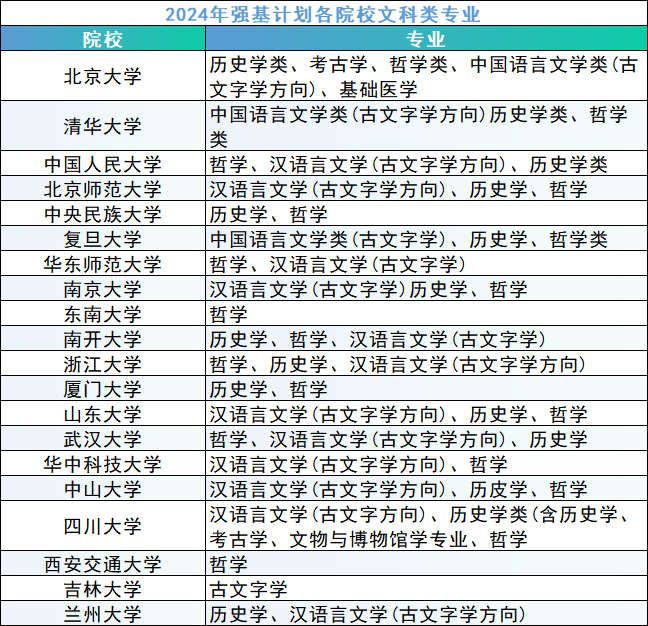Click the 南开大学 cell
This screenshot has height=626, width=648.
[x=103, y=338]
